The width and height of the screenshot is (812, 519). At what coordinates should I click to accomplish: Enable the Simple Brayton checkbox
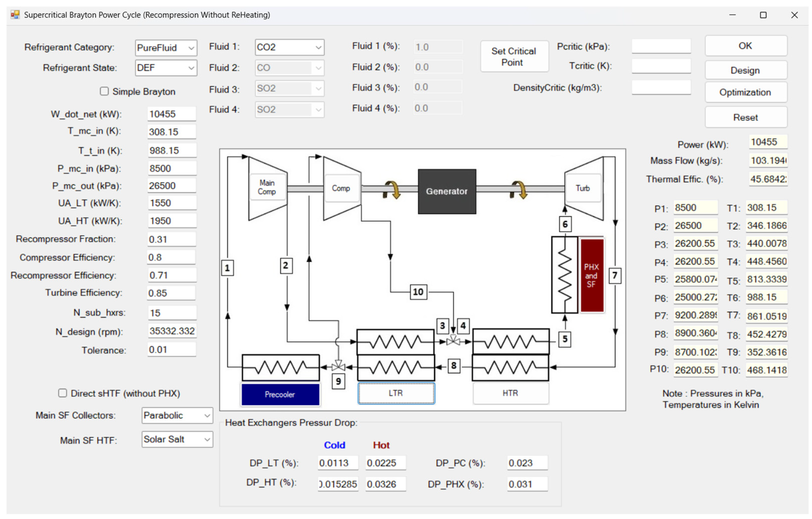(x=104, y=91)
